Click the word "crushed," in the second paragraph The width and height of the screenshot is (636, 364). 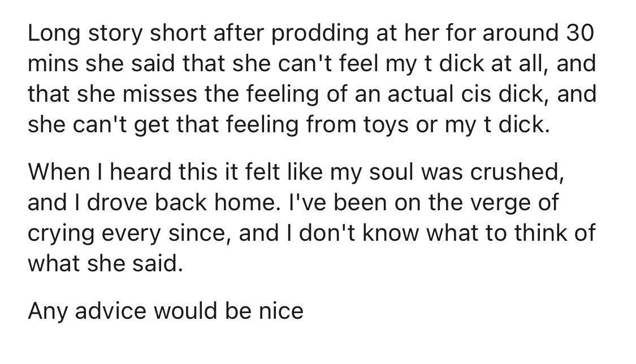pyautogui.click(x=517, y=172)
